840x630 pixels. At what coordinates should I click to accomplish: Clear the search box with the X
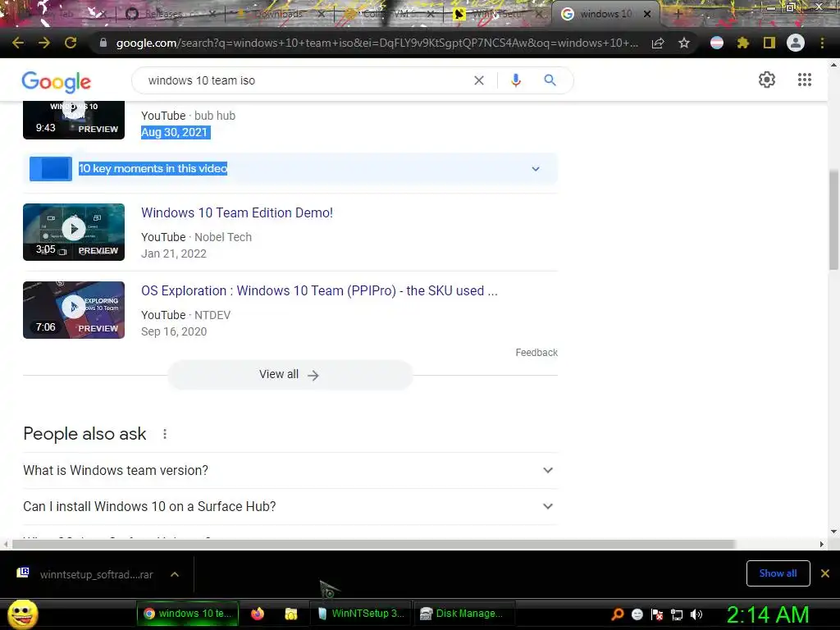(x=479, y=80)
